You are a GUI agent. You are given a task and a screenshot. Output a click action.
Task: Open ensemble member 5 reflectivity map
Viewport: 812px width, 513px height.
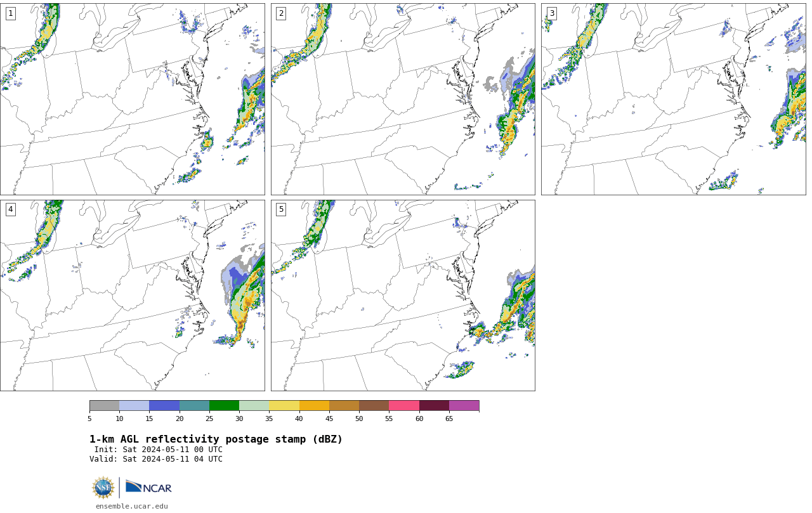[x=403, y=295]
